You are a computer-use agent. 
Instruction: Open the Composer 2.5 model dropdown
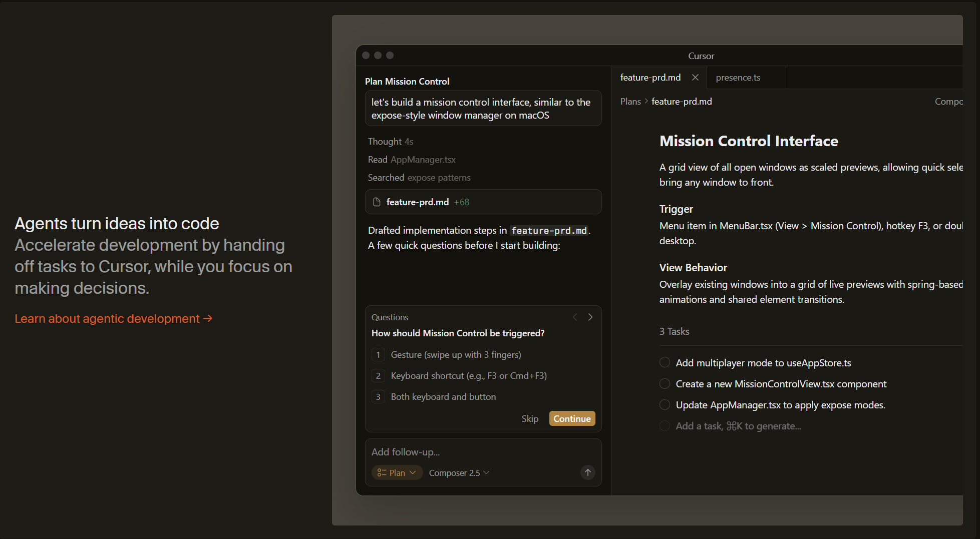click(x=459, y=473)
